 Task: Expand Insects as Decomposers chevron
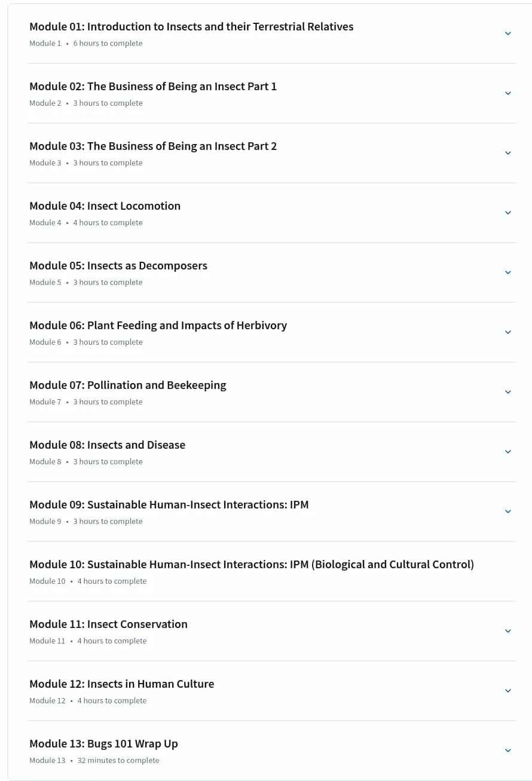(x=508, y=272)
